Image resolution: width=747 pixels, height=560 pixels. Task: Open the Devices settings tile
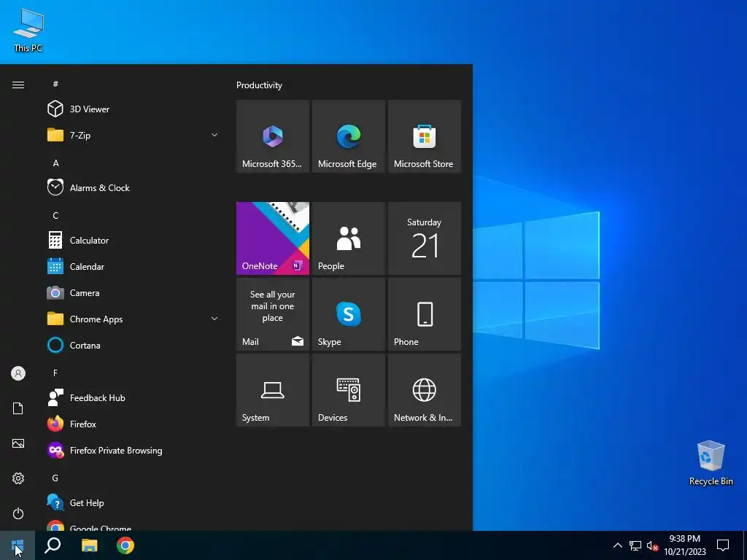(x=348, y=390)
